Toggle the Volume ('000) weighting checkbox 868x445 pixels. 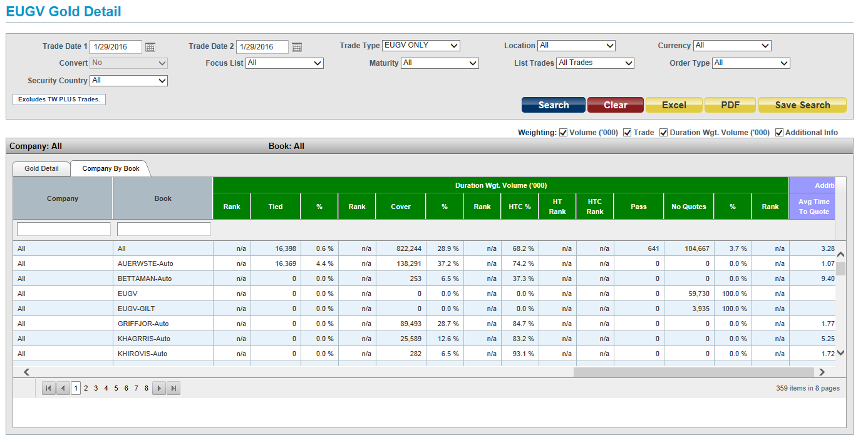[x=563, y=133]
